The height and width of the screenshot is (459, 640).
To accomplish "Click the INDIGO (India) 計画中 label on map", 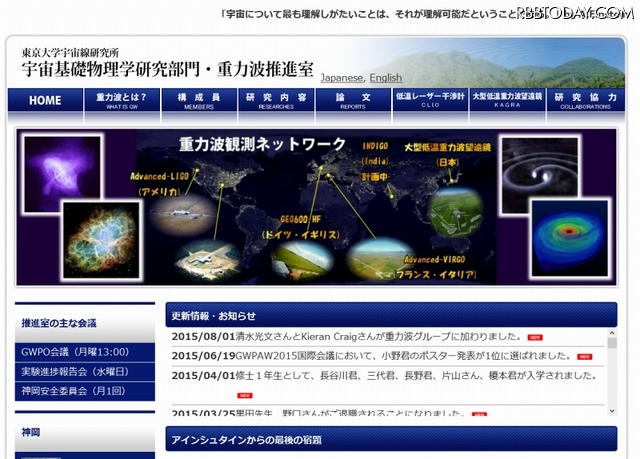I will pyautogui.click(x=375, y=161).
